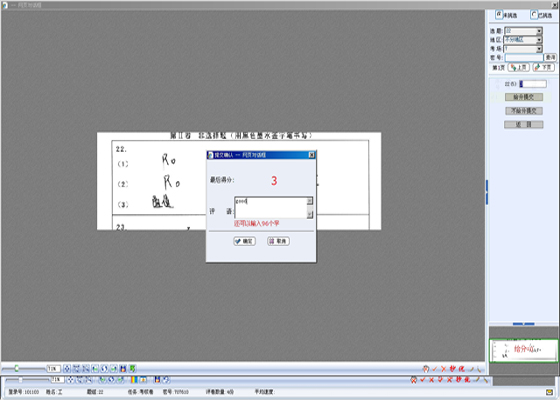Select the pencil tool in lower toolbar
560x400 pixels.
pyautogui.click(x=477, y=379)
